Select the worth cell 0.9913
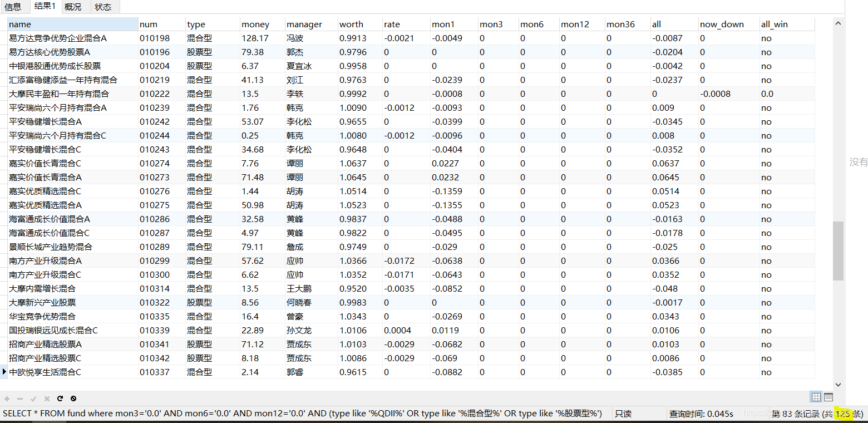This screenshot has height=423, width=868. (360, 38)
